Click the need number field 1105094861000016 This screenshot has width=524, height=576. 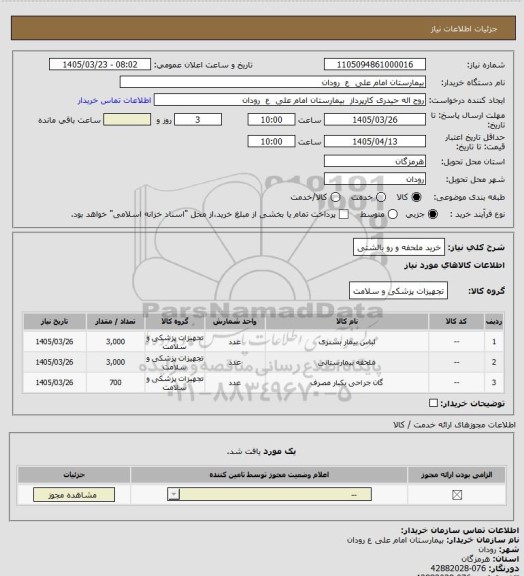coord(375,64)
